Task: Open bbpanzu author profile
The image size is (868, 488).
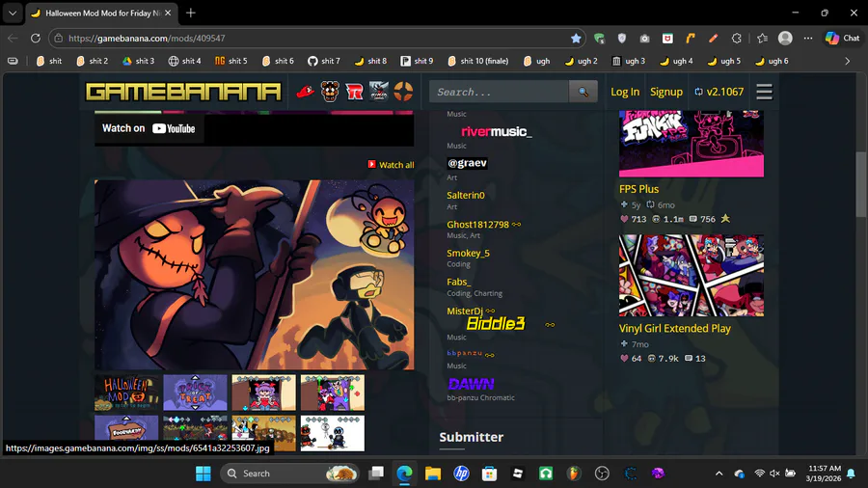Action: 465,353
